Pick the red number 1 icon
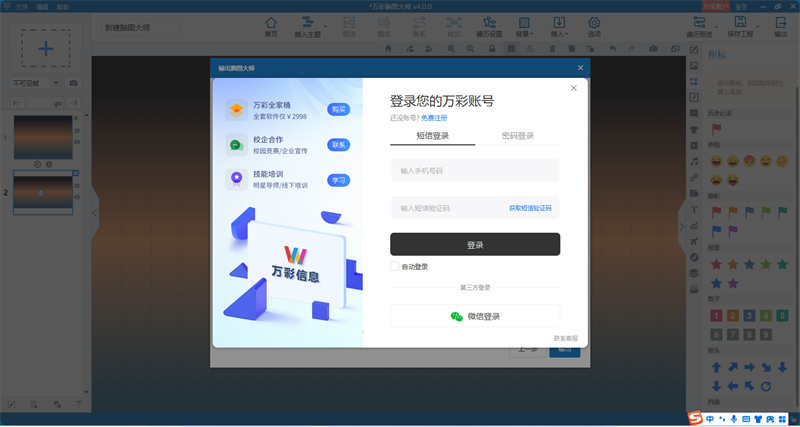The image size is (800, 427). [x=716, y=316]
